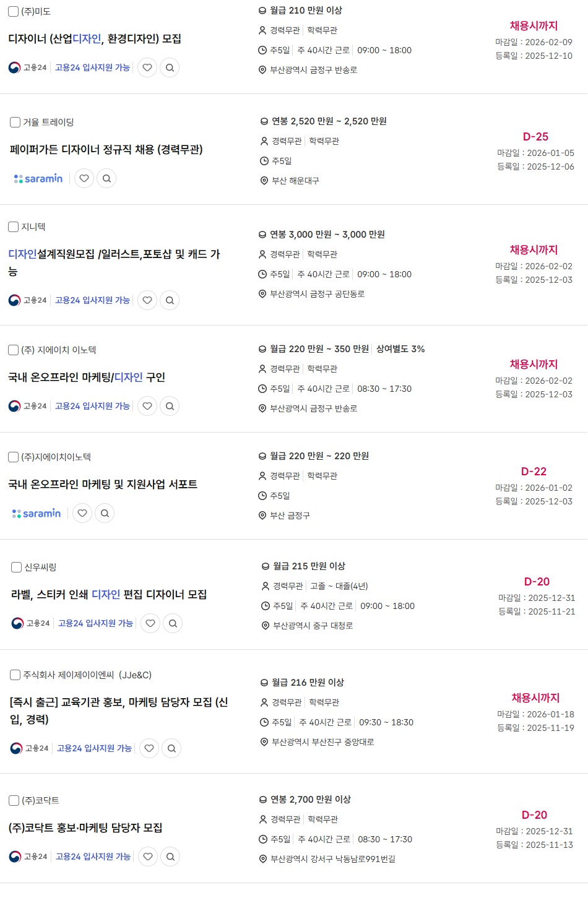Image resolution: width=588 pixels, height=898 pixels.
Task: Check the (주)코닥트 listing checkbox
Action: point(14,800)
